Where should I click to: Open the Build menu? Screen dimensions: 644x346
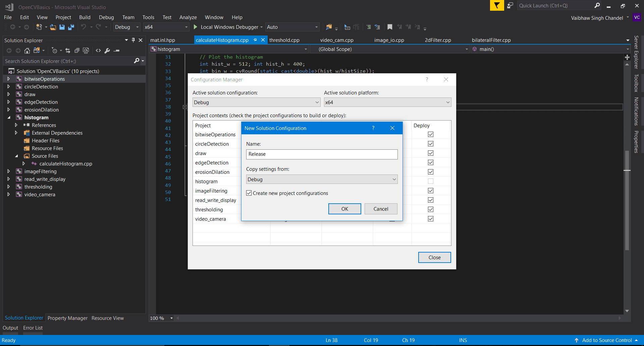pos(85,17)
